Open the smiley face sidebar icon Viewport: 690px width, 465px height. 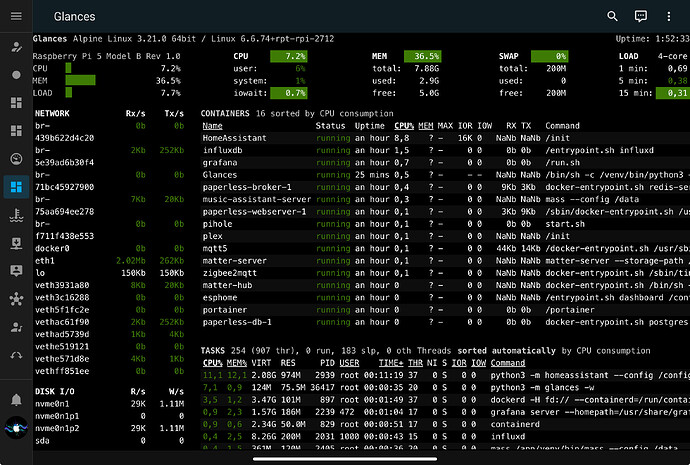click(16, 158)
